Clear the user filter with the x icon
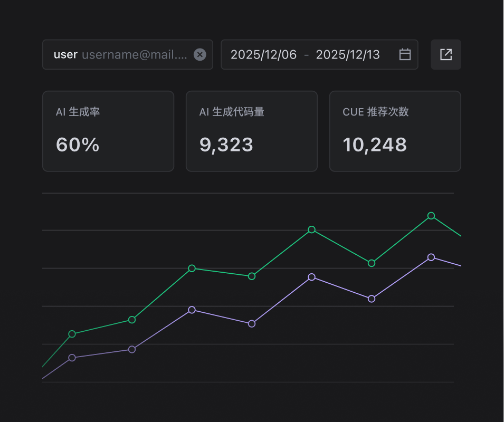The height and width of the screenshot is (422, 504). 199,54
